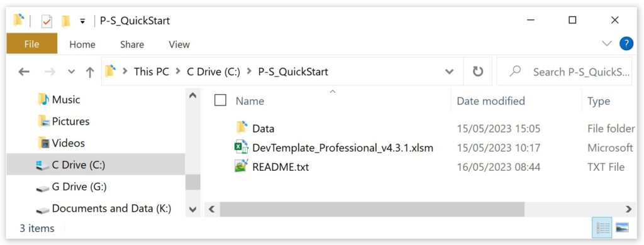Click the New folder quick access icon
Viewport: 644px width, 245px height.
click(x=65, y=21)
